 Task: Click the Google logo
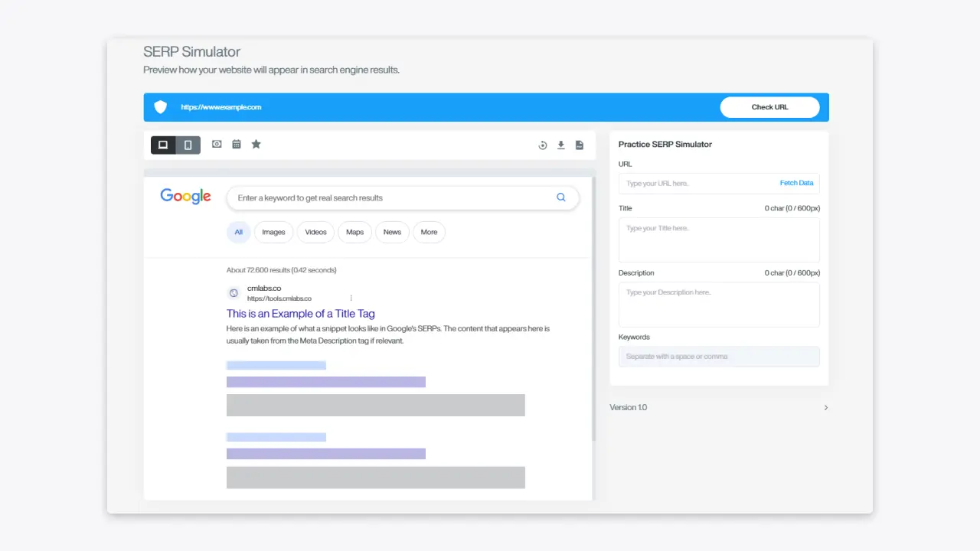click(185, 197)
